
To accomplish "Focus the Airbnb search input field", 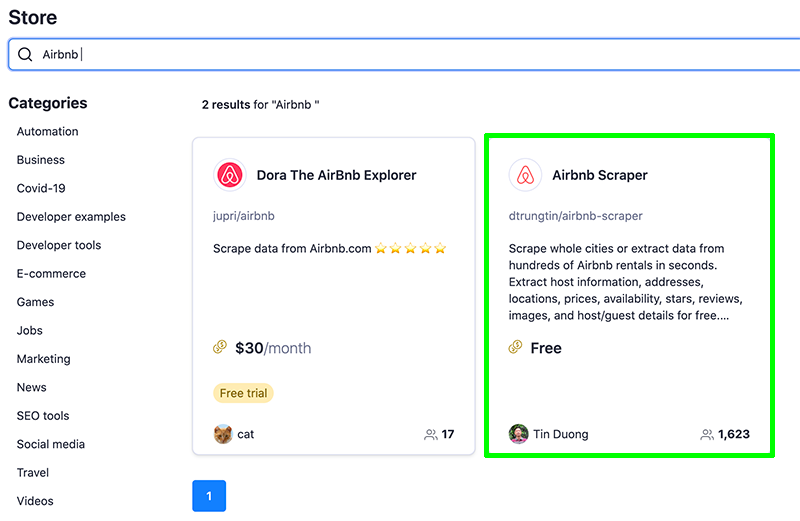I will (404, 54).
